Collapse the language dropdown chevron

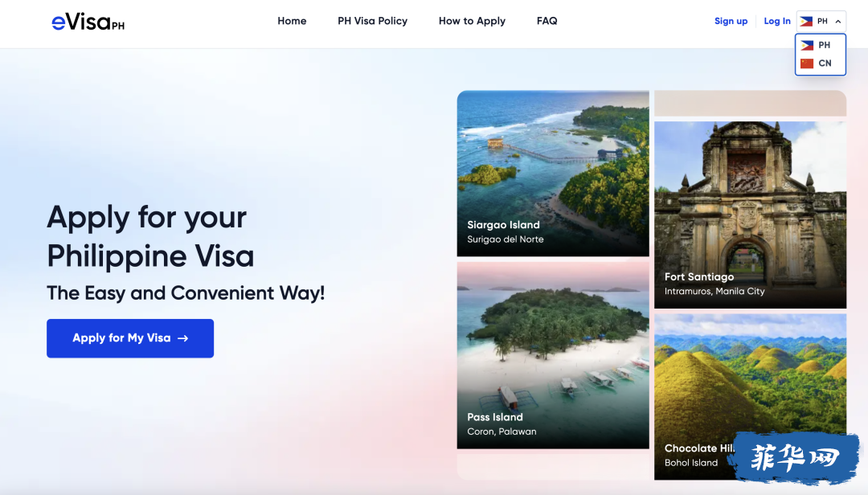point(838,22)
